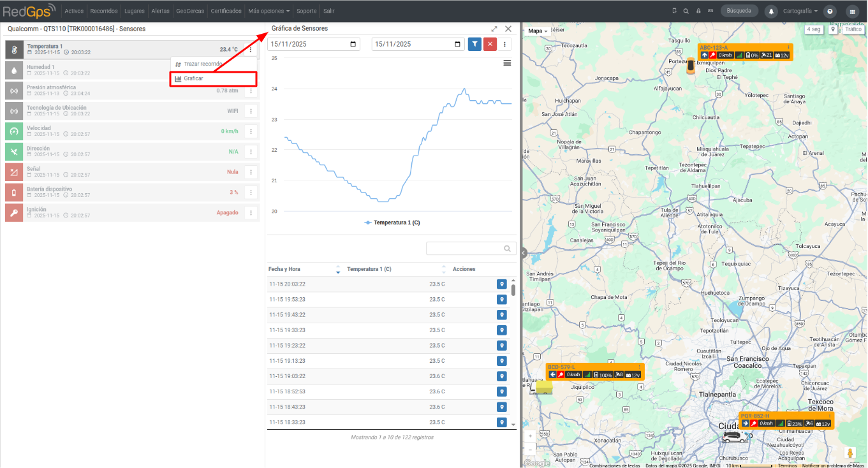Open the Cartografía dropdown

pos(800,11)
